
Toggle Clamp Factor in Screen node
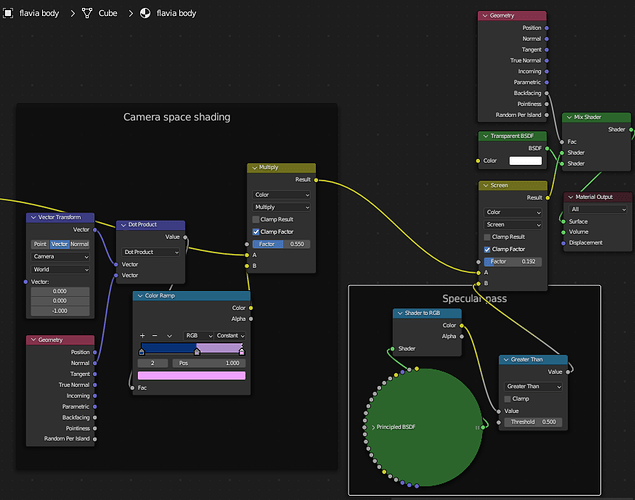[x=487, y=249]
